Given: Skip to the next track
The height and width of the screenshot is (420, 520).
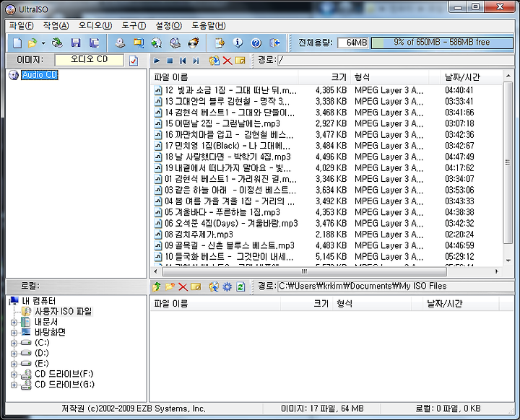Looking at the screenshot, I should coord(196,61).
